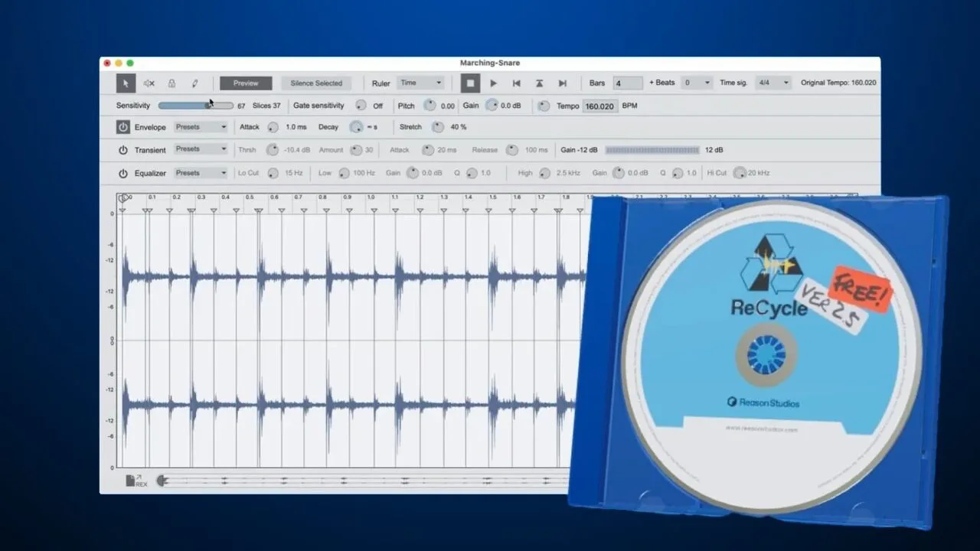Click the Sensitivity slider

pyautogui.click(x=194, y=106)
